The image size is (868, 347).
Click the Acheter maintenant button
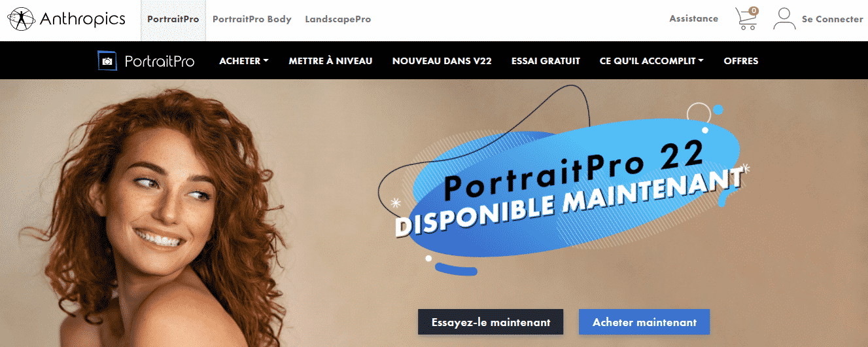644,322
